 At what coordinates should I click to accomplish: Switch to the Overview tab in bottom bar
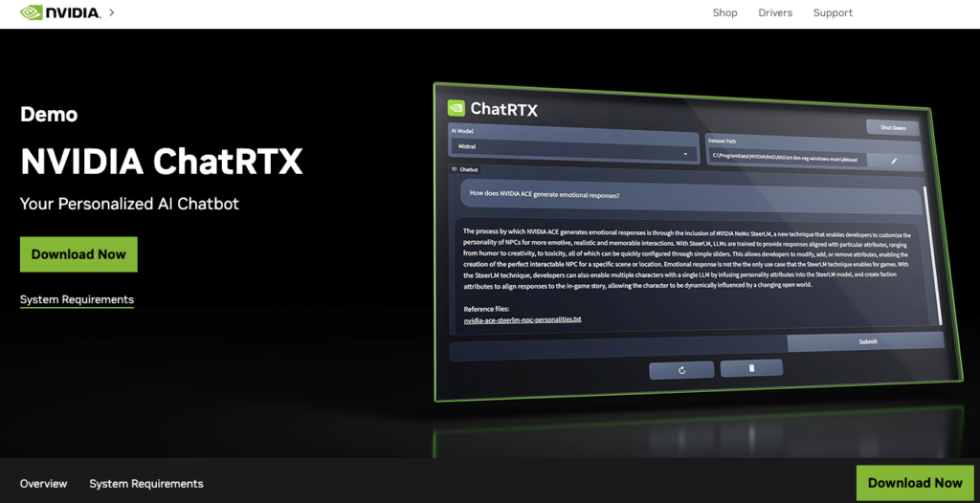coord(43,484)
